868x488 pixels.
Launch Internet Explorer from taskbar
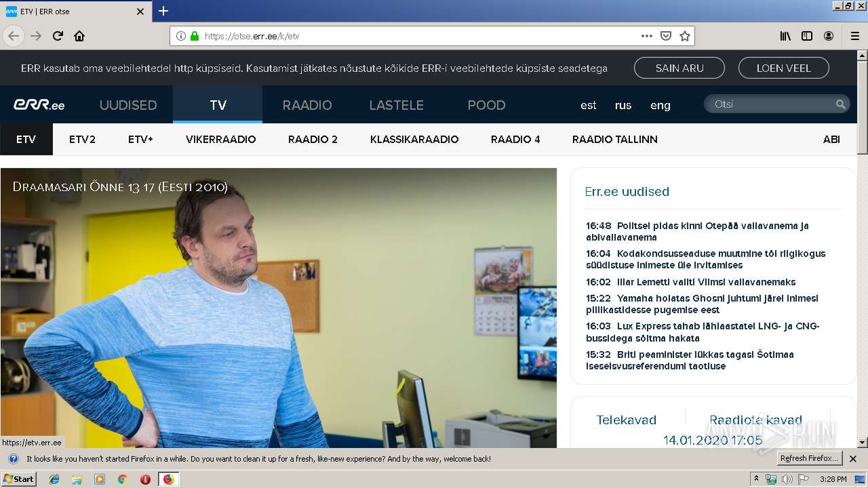coord(54,479)
